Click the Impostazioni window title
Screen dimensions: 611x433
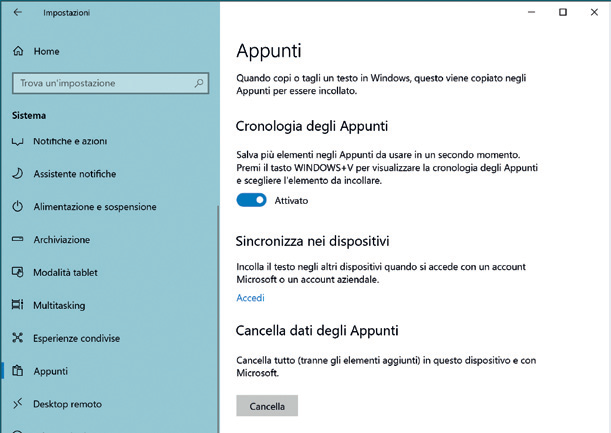coord(67,13)
